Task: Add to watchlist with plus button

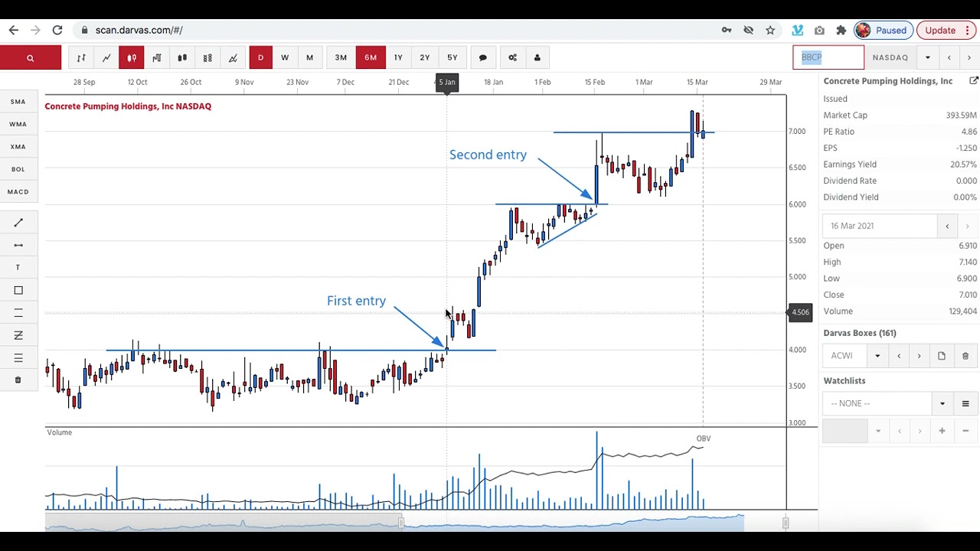Action: click(942, 431)
